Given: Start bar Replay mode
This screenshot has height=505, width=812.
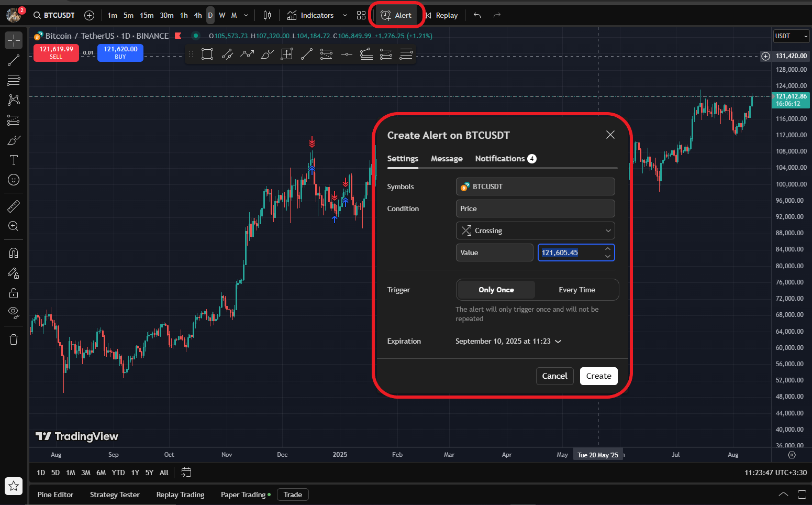Looking at the screenshot, I should pos(442,15).
